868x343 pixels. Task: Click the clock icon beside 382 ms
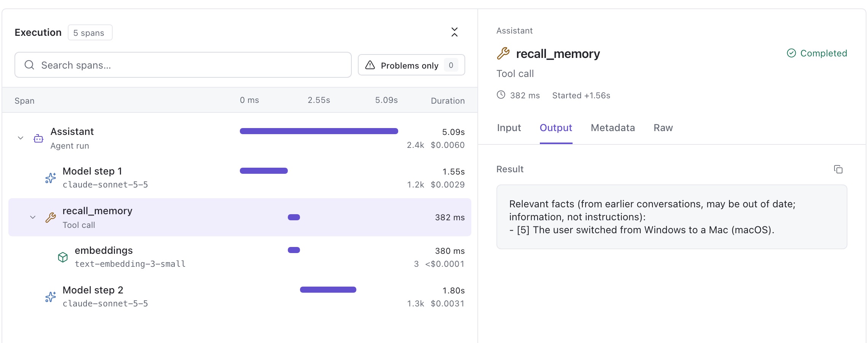pos(501,95)
